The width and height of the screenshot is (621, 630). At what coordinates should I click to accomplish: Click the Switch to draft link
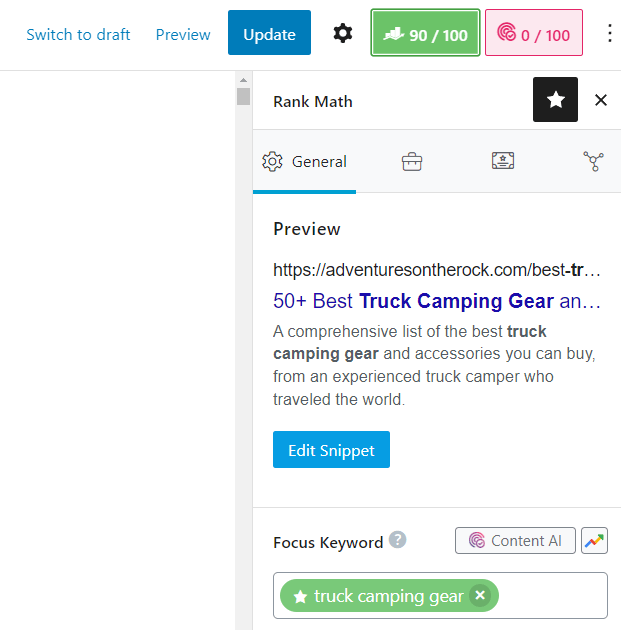point(78,34)
